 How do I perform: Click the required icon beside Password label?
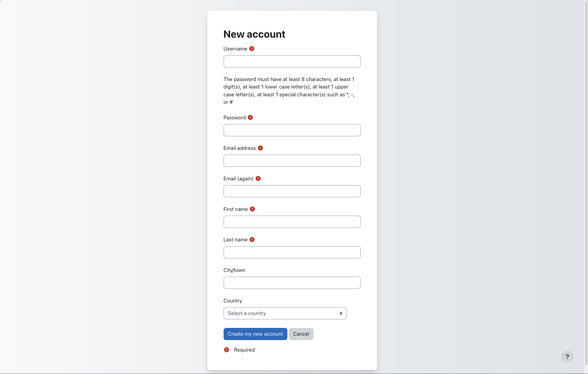click(x=250, y=118)
